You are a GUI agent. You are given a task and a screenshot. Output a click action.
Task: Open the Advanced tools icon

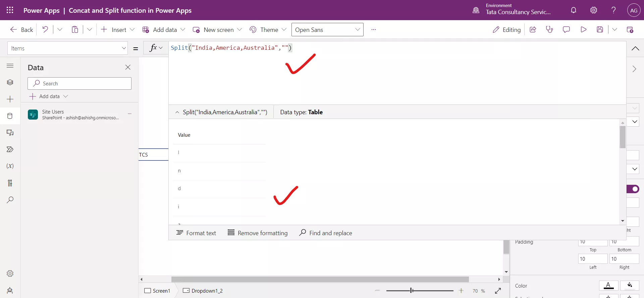(x=10, y=183)
